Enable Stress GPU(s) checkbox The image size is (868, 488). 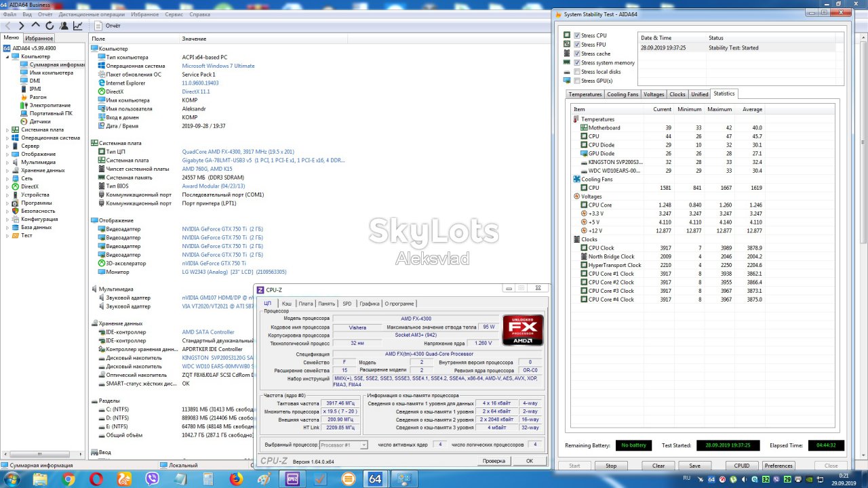point(577,81)
